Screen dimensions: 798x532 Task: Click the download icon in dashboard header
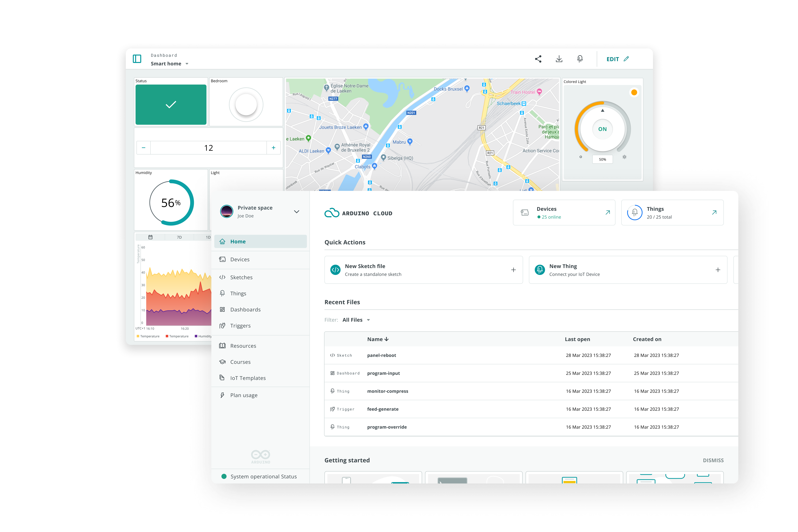coord(559,59)
